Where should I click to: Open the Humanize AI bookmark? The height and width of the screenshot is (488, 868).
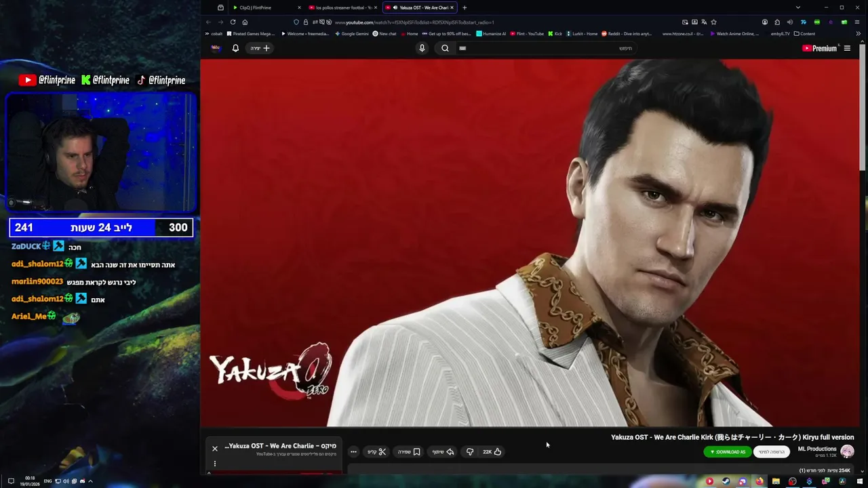pos(491,33)
